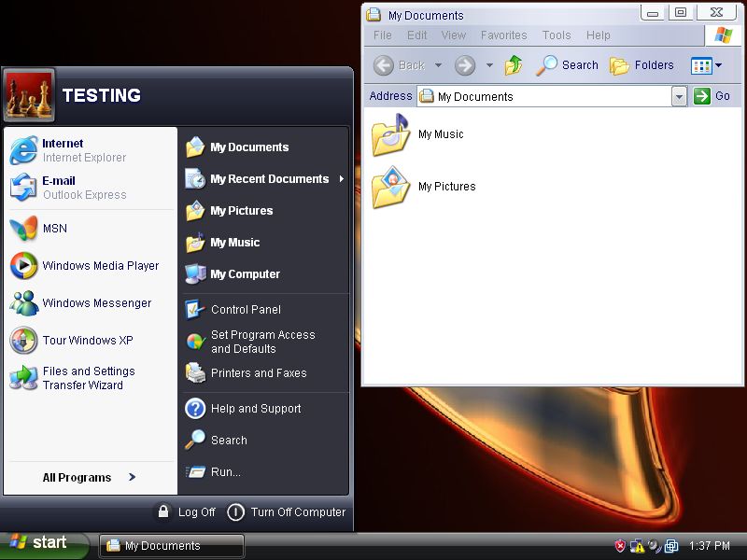The width and height of the screenshot is (747, 560).
Task: Open the Favorites menu
Action: [503, 35]
